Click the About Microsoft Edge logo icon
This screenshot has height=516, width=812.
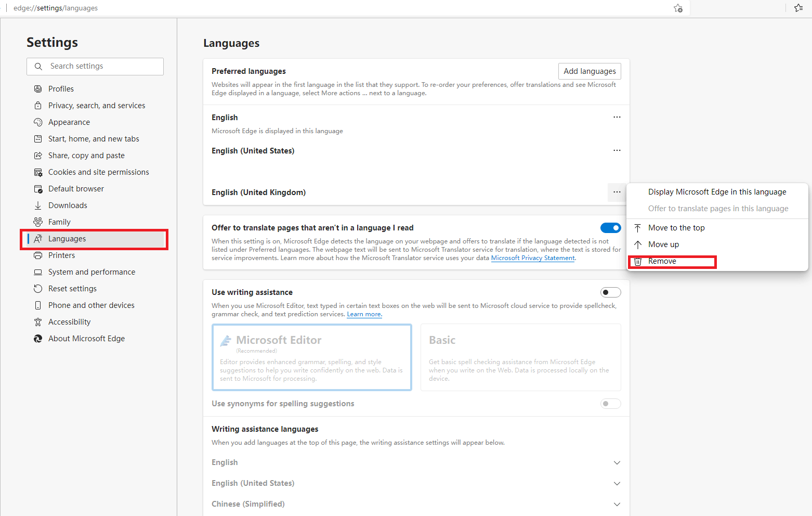tap(38, 339)
